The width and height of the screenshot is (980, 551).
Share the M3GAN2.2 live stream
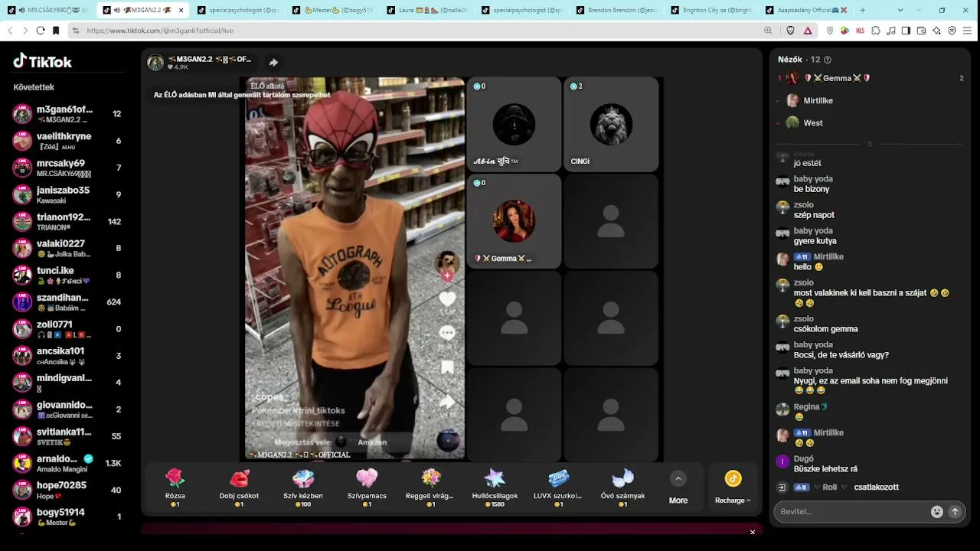273,63
